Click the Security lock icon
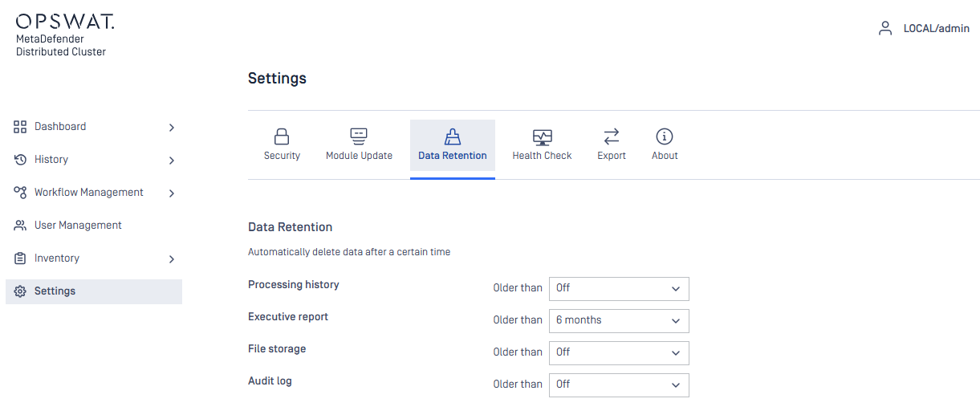This screenshot has height=415, width=980. 282,136
